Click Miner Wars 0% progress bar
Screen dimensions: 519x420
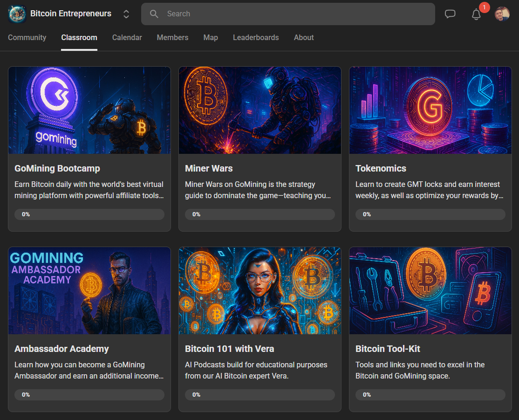(x=260, y=214)
